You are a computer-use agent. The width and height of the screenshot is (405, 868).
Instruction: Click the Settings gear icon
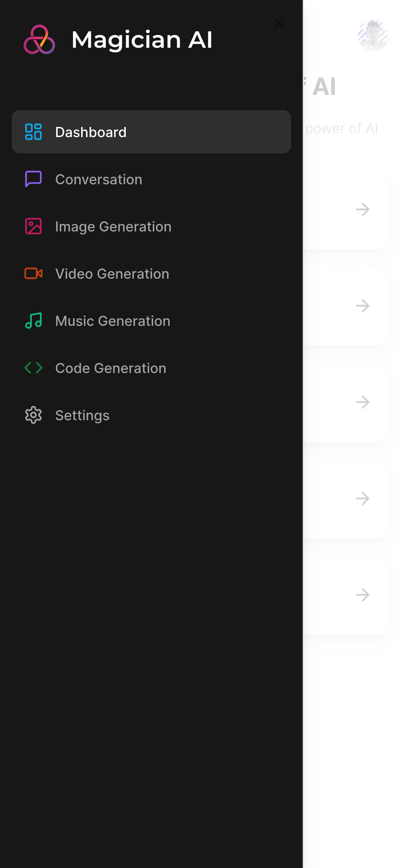pos(33,415)
